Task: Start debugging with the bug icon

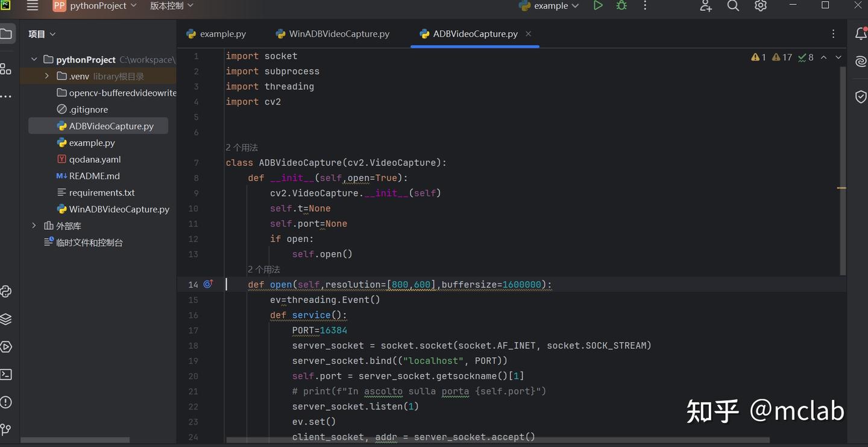Action: pyautogui.click(x=621, y=5)
